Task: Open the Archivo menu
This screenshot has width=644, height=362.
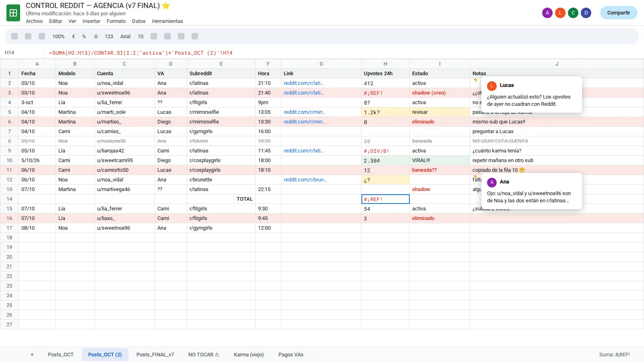Action: click(34, 21)
